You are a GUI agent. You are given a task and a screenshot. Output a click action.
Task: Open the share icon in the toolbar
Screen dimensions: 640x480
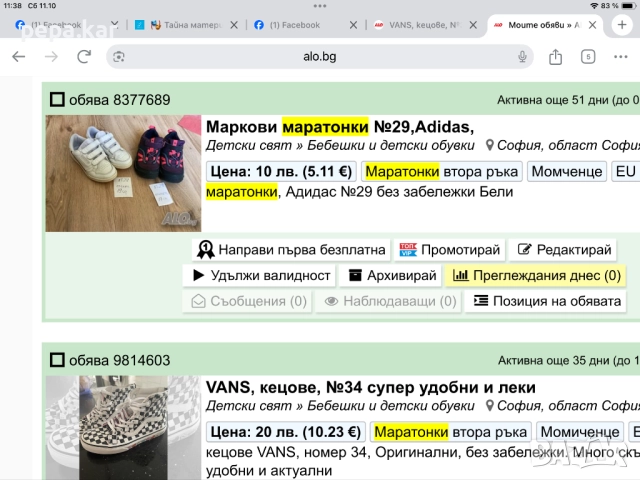pyautogui.click(x=555, y=56)
